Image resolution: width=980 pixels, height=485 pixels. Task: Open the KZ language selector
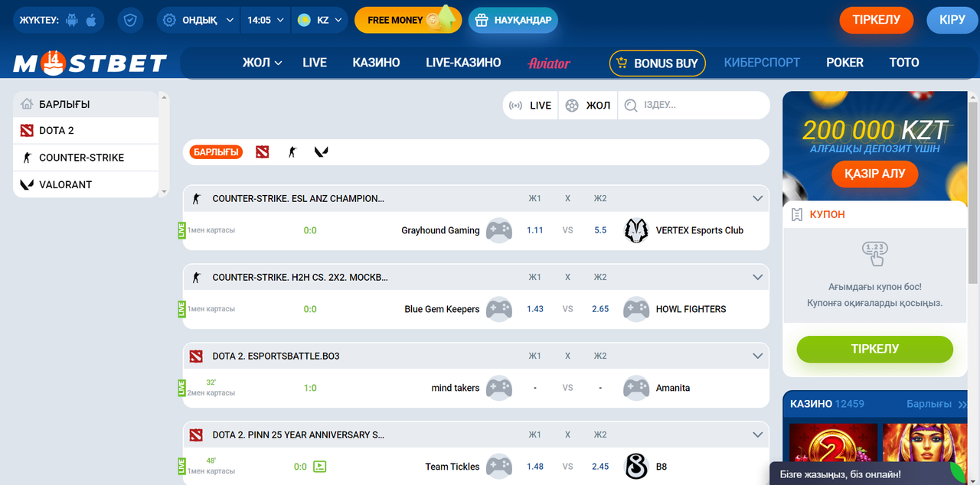(320, 20)
